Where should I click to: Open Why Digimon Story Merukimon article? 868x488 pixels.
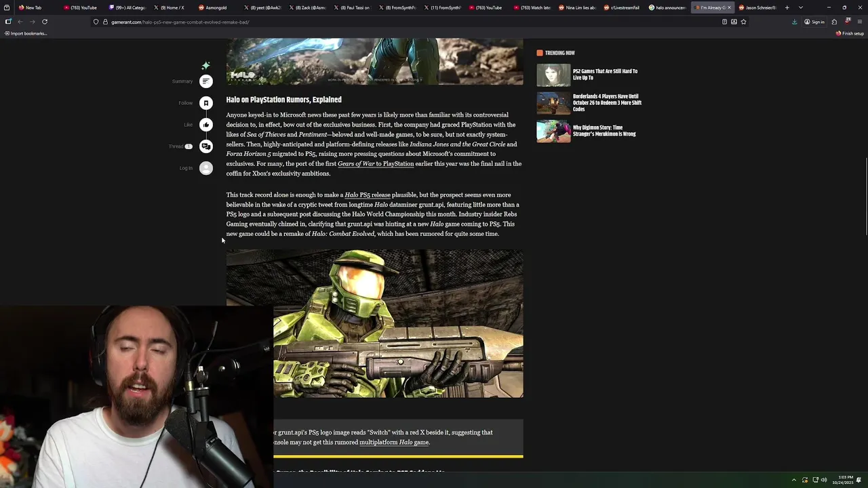pyautogui.click(x=604, y=131)
